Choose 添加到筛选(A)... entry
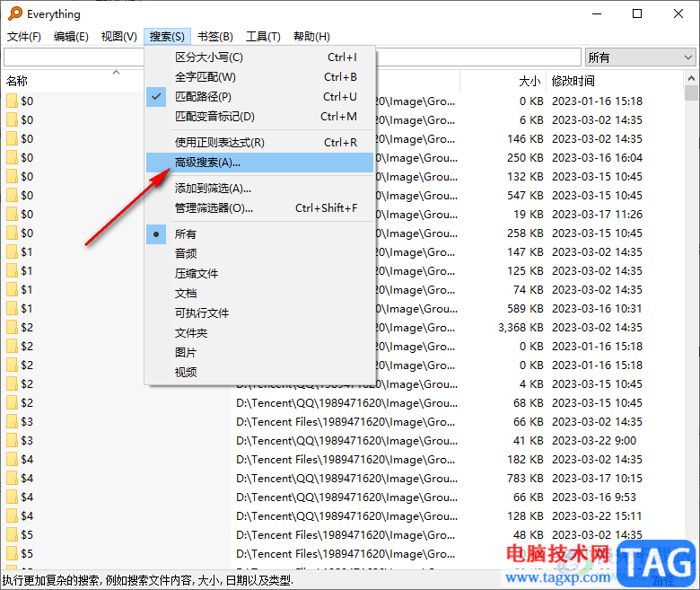Screen dimensions: 700x590 [260, 189]
